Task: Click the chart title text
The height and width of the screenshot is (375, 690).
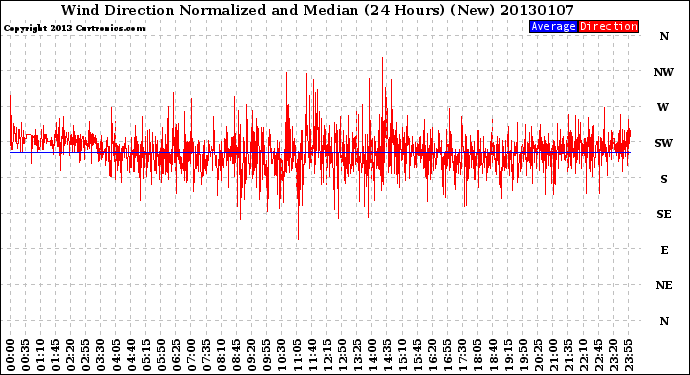Action: pyautogui.click(x=317, y=10)
